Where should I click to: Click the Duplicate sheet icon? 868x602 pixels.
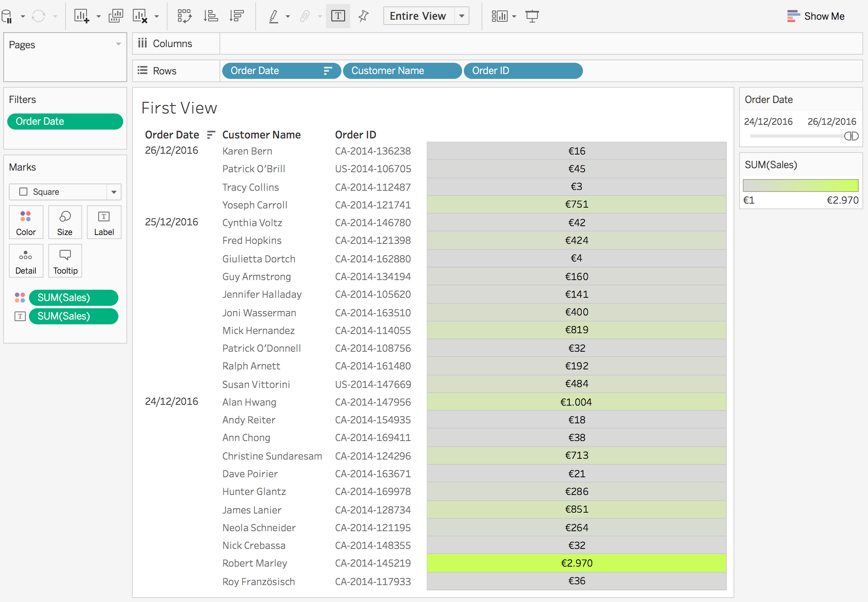click(116, 16)
